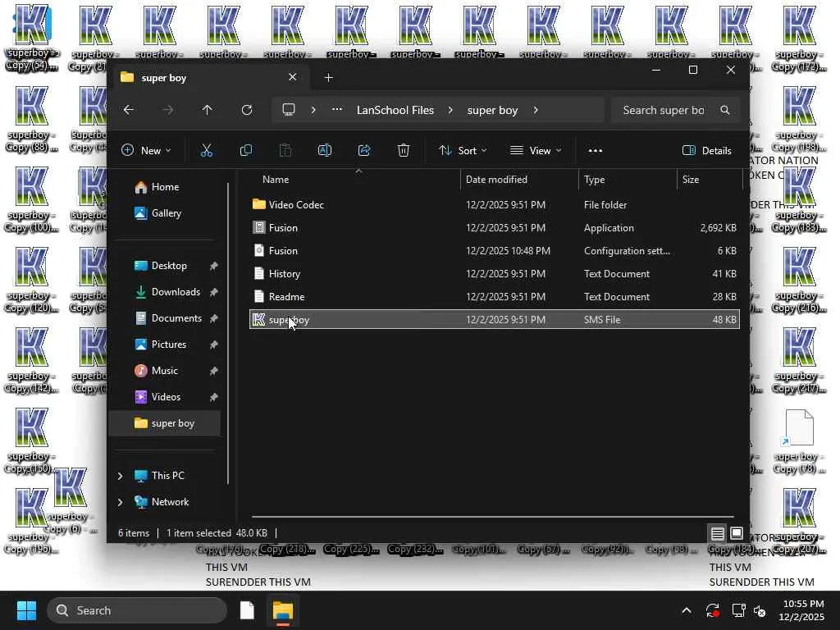Click the Delete trash can icon
This screenshot has height=630, width=840.
click(x=404, y=151)
